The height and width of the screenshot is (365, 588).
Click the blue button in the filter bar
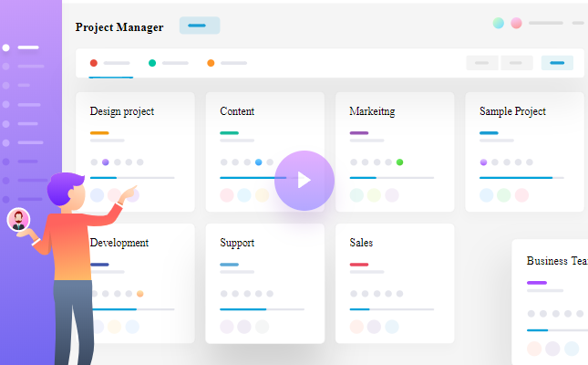557,63
